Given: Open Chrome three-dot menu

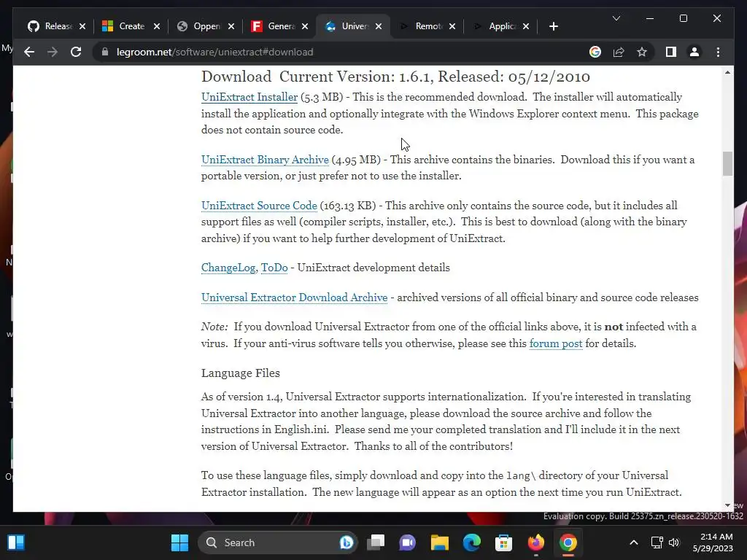Looking at the screenshot, I should [718, 52].
